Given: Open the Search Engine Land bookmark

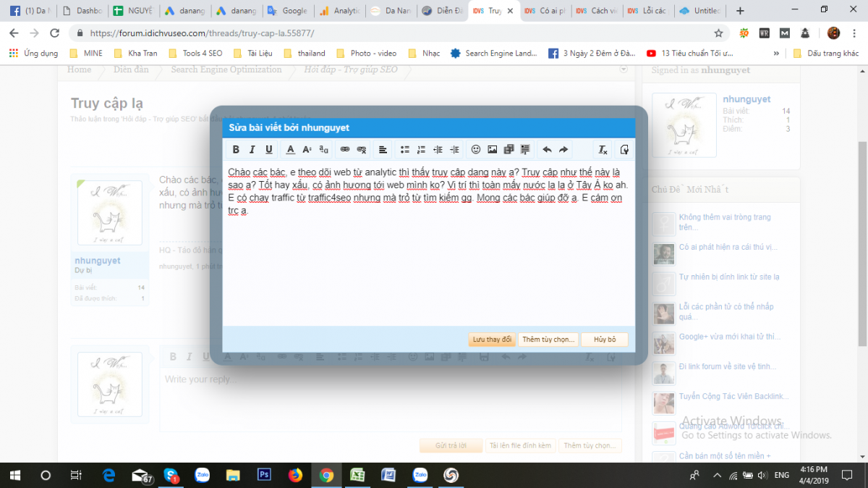Looking at the screenshot, I should click(493, 53).
